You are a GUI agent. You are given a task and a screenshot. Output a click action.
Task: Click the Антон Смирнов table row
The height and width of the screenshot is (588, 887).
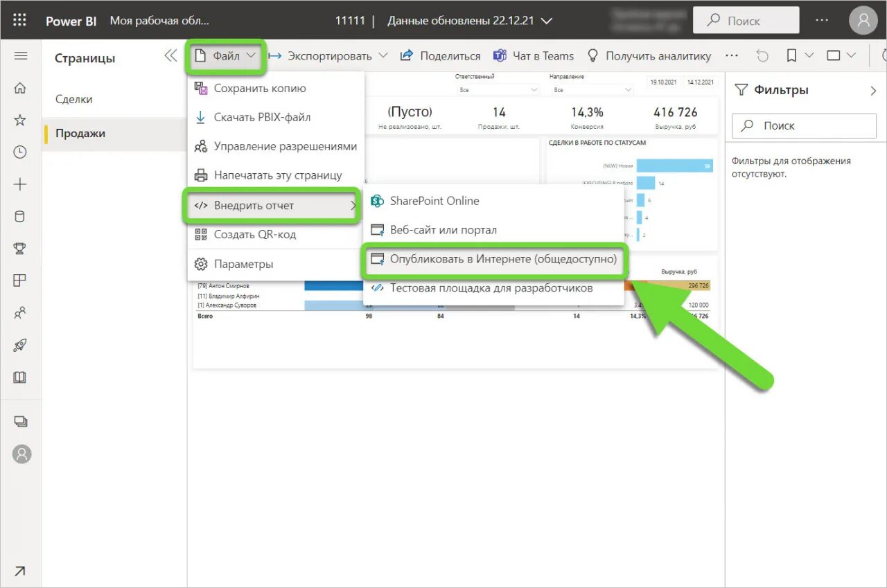[454, 285]
